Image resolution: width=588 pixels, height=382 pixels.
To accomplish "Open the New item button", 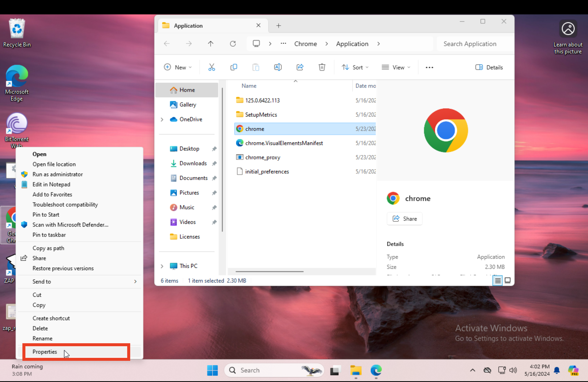I will (178, 67).
